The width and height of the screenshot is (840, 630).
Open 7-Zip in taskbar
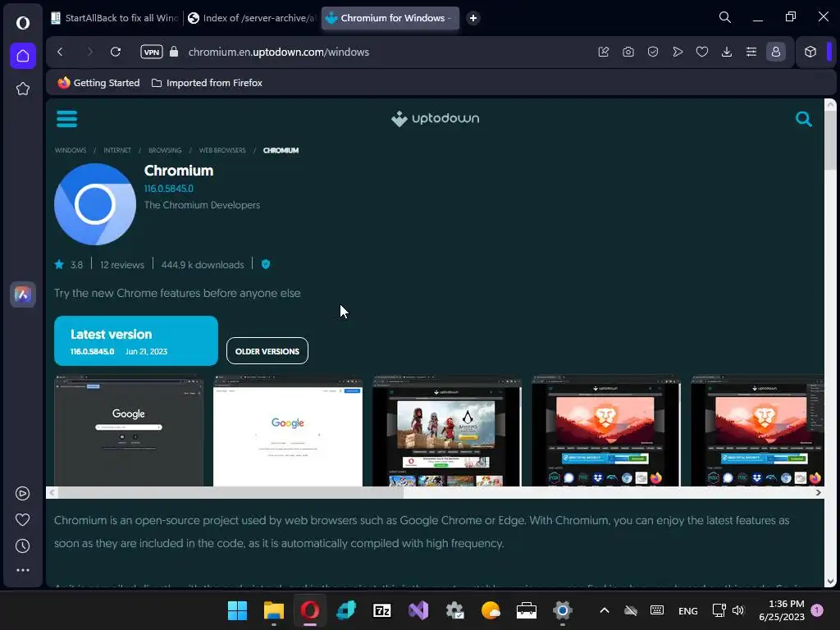click(x=382, y=610)
